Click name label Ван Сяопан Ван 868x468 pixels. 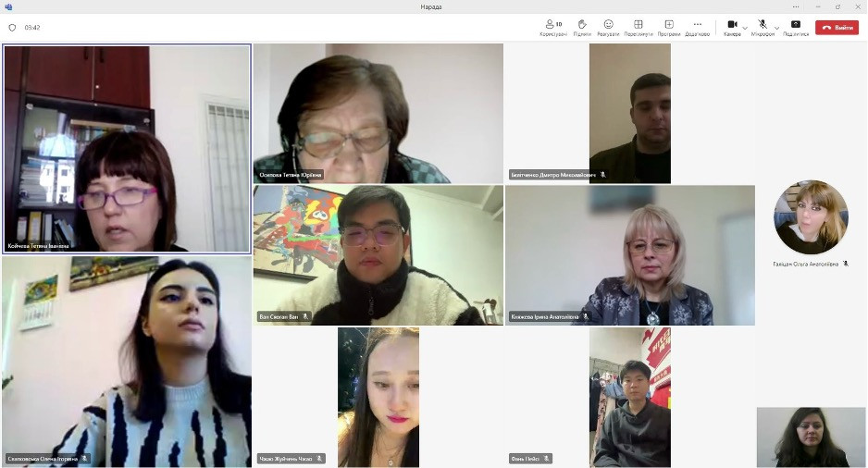[x=279, y=317]
